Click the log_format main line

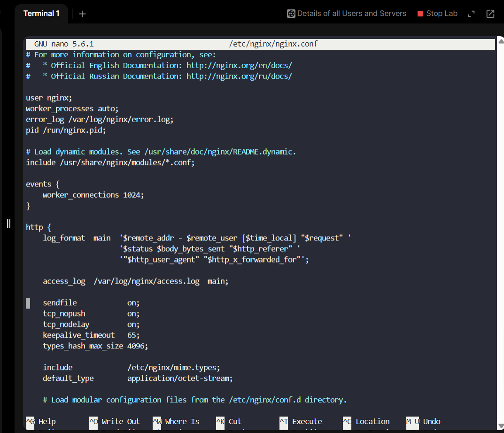tap(197, 238)
